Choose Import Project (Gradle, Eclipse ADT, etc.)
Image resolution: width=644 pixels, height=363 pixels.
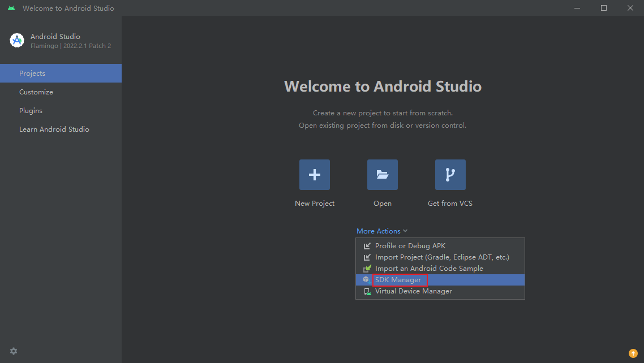[440, 257]
